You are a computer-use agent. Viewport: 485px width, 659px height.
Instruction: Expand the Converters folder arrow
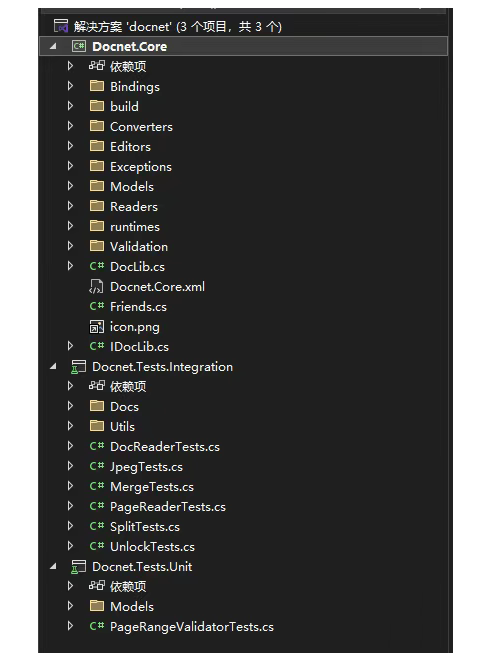click(70, 126)
